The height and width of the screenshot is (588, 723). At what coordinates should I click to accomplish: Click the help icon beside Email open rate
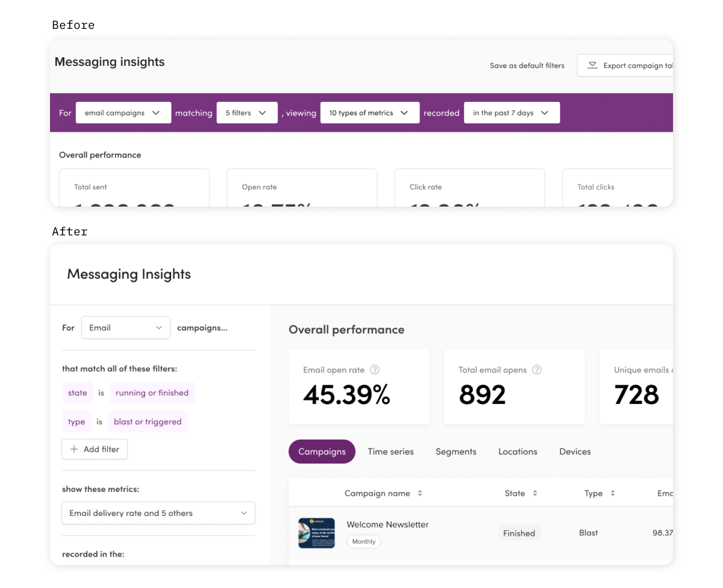pos(375,369)
